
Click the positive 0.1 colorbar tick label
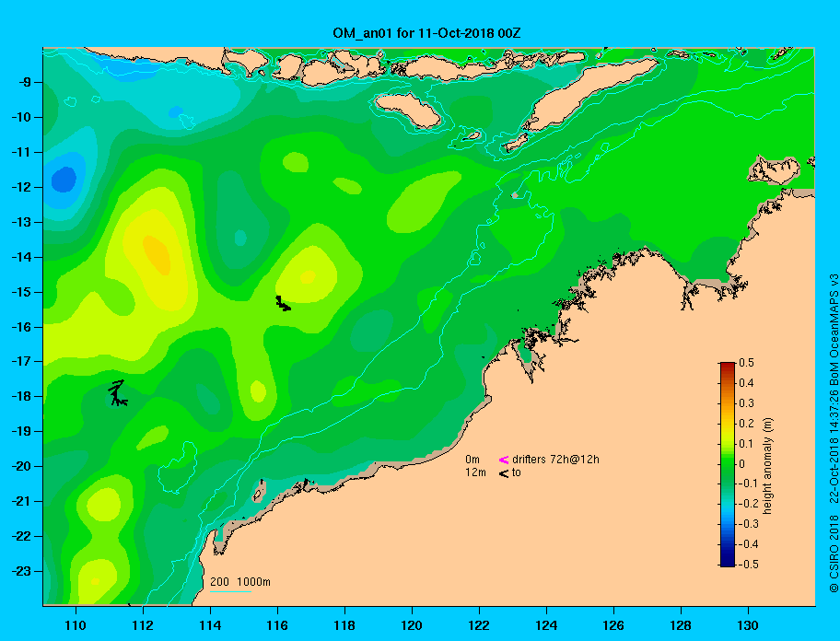[x=746, y=443]
